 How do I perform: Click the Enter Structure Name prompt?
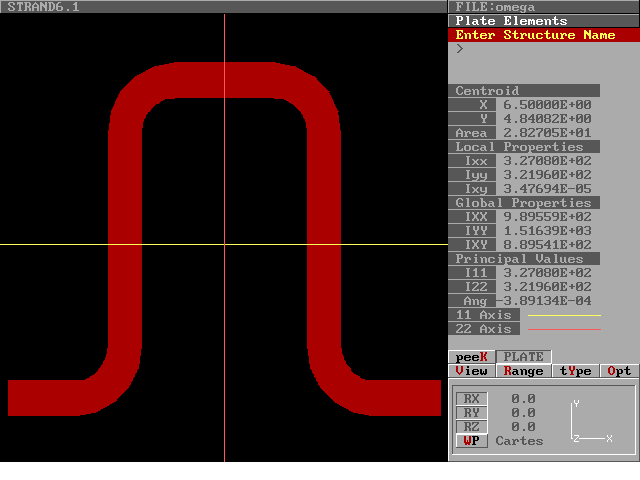535,35
